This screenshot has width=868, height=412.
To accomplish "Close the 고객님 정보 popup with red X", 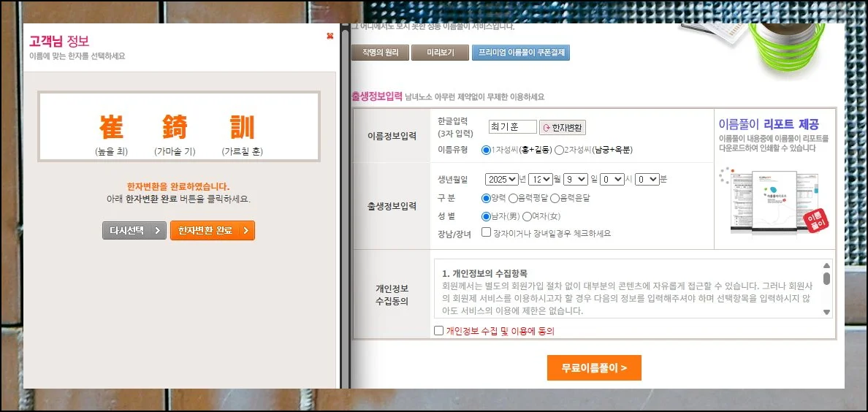I will click(x=330, y=36).
